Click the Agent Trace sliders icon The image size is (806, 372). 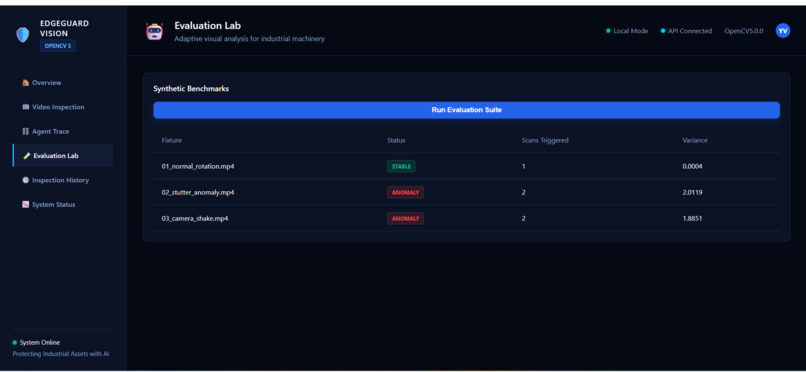coord(26,132)
